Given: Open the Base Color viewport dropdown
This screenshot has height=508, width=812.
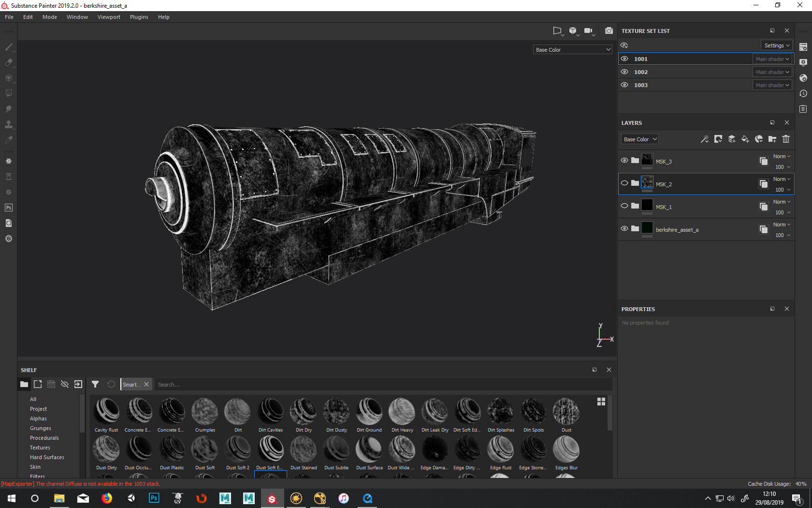Looking at the screenshot, I should click(x=573, y=50).
